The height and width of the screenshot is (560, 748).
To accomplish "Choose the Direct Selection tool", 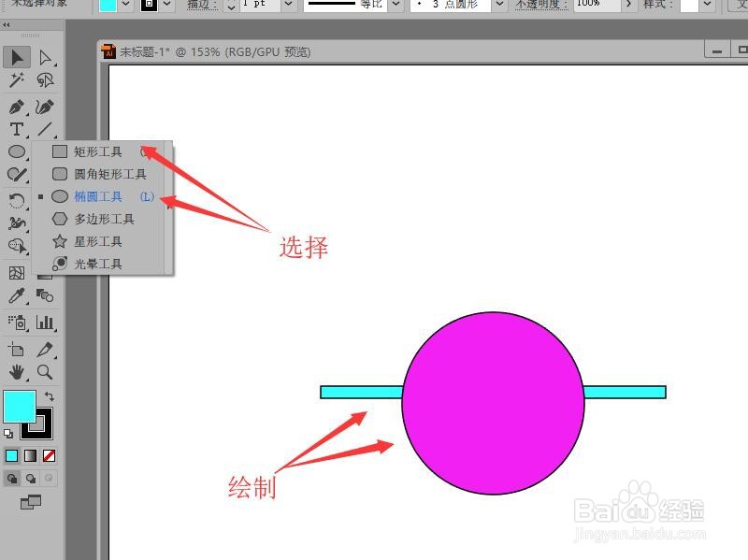I will click(x=44, y=57).
